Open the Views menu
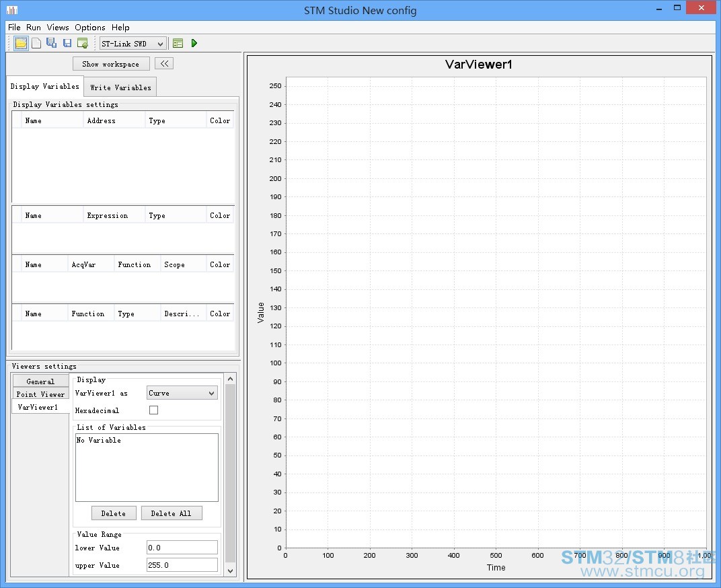The height and width of the screenshot is (588, 721). point(57,27)
